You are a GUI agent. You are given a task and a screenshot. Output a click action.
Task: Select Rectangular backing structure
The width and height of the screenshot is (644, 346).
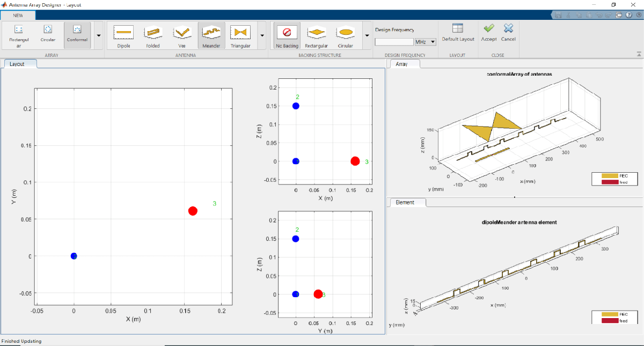pyautogui.click(x=317, y=35)
